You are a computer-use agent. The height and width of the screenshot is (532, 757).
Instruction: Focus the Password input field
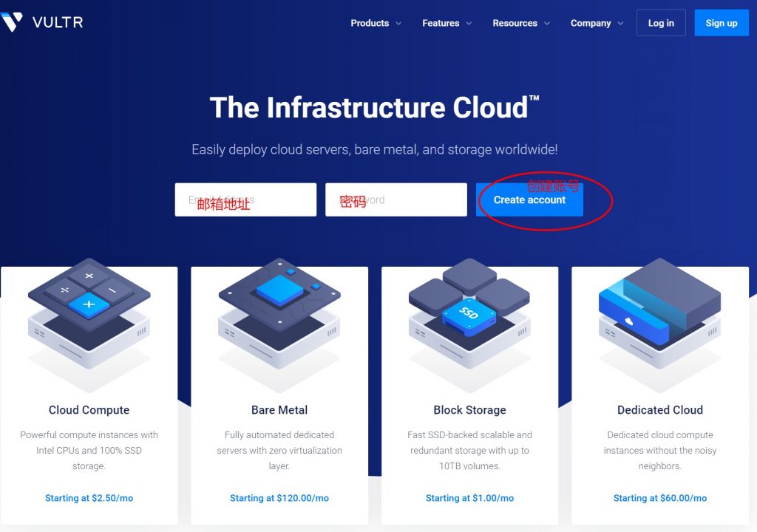(396, 199)
